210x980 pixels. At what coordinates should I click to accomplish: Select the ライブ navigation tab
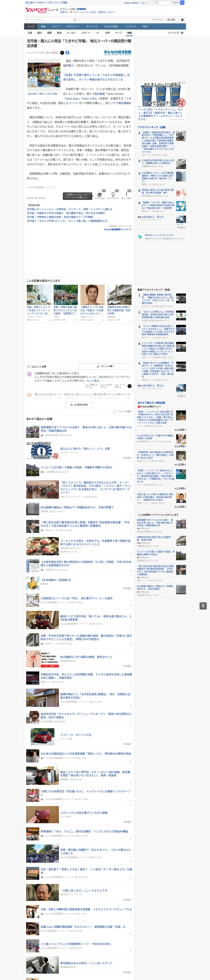click(x=56, y=27)
